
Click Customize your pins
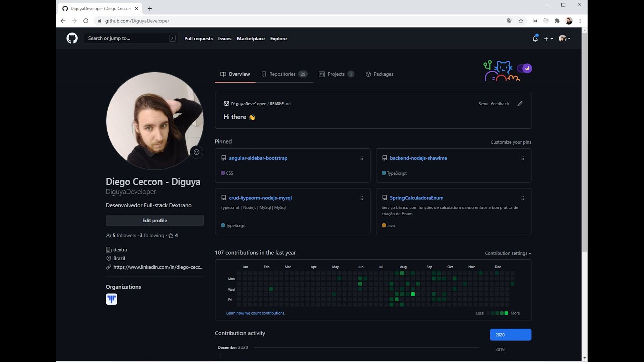pos(511,142)
